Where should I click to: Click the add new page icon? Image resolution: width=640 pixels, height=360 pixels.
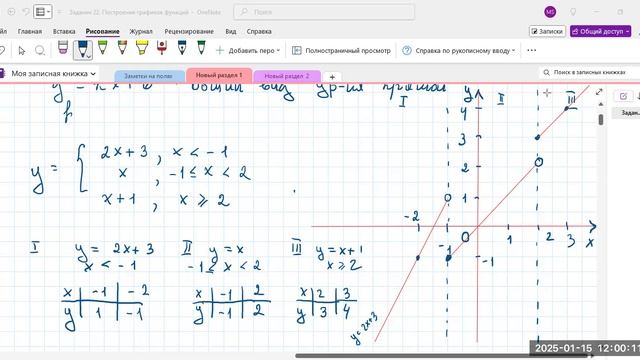[x=623, y=96]
